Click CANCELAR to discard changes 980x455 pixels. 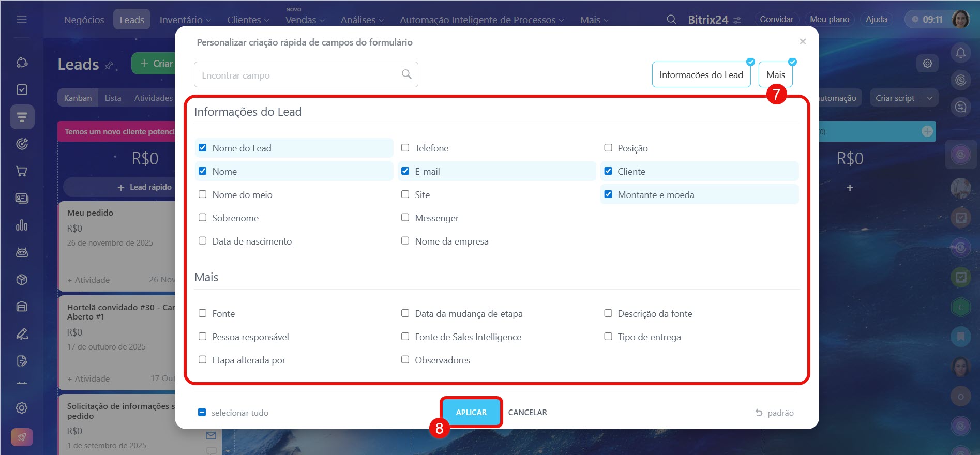pos(527,413)
